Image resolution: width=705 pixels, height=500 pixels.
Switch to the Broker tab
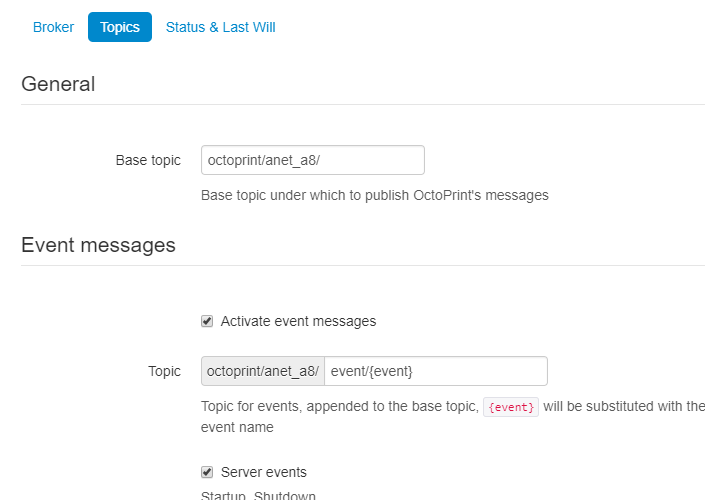pyautogui.click(x=53, y=27)
